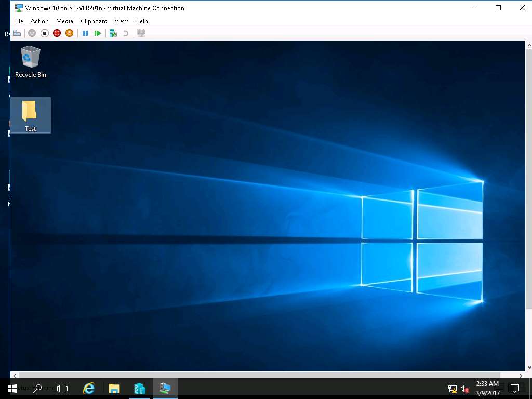The width and height of the screenshot is (532, 399).
Task: Maximize the Virtual Machine Connection window
Action: tap(498, 8)
